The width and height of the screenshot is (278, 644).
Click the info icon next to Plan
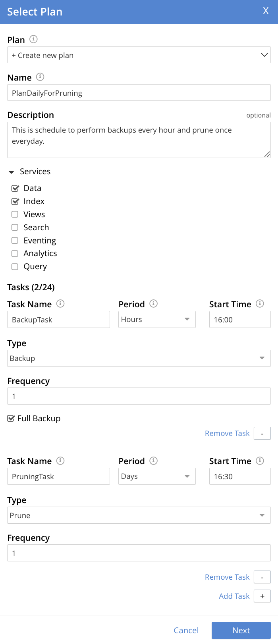point(34,39)
